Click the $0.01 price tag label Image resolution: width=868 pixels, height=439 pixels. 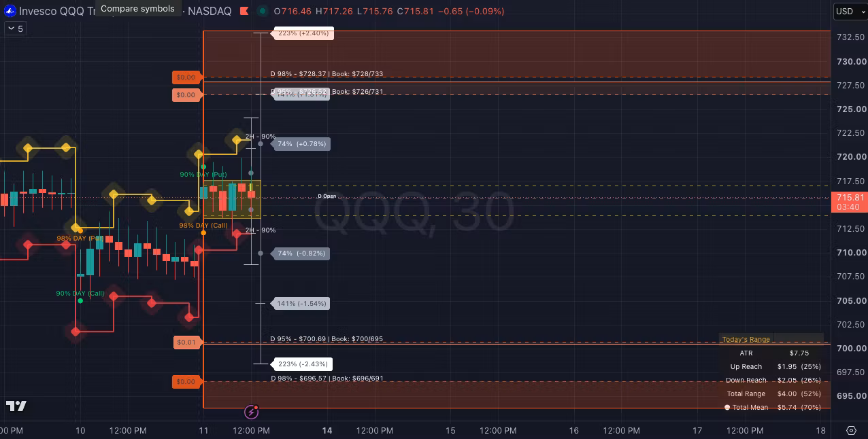pos(186,342)
